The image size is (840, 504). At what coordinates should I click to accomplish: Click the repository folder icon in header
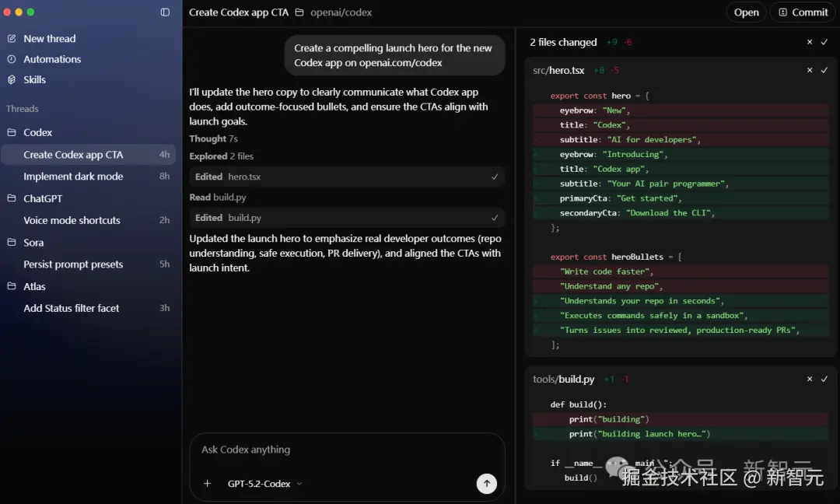299,12
